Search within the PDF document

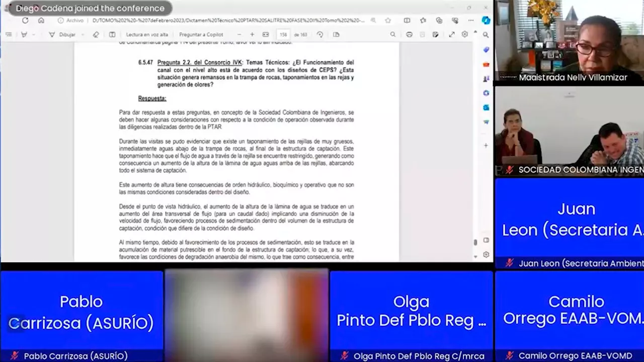pyautogui.click(x=393, y=35)
